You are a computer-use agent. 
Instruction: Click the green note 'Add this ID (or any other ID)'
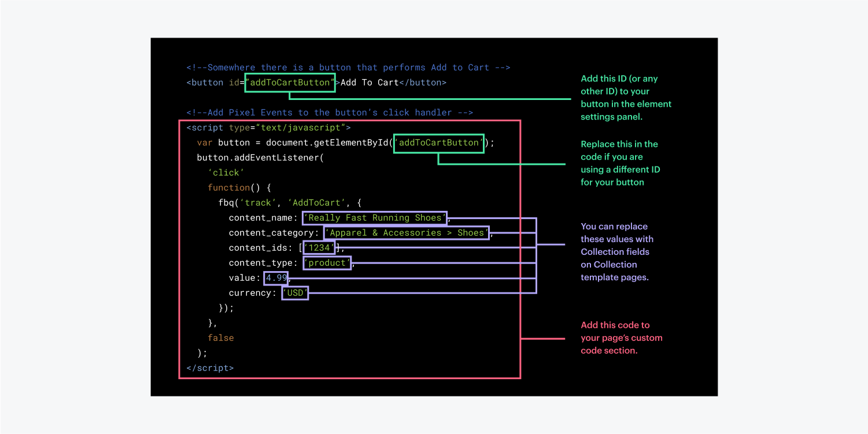pyautogui.click(x=626, y=98)
